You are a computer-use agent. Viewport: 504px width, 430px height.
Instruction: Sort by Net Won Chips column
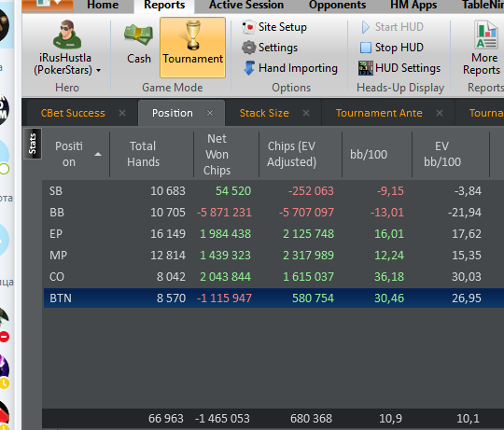217,154
